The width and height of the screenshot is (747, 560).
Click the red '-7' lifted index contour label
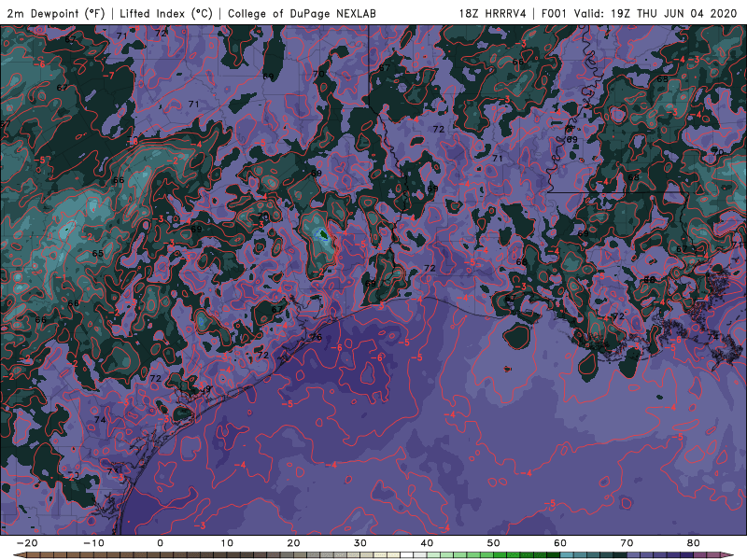click(108, 76)
